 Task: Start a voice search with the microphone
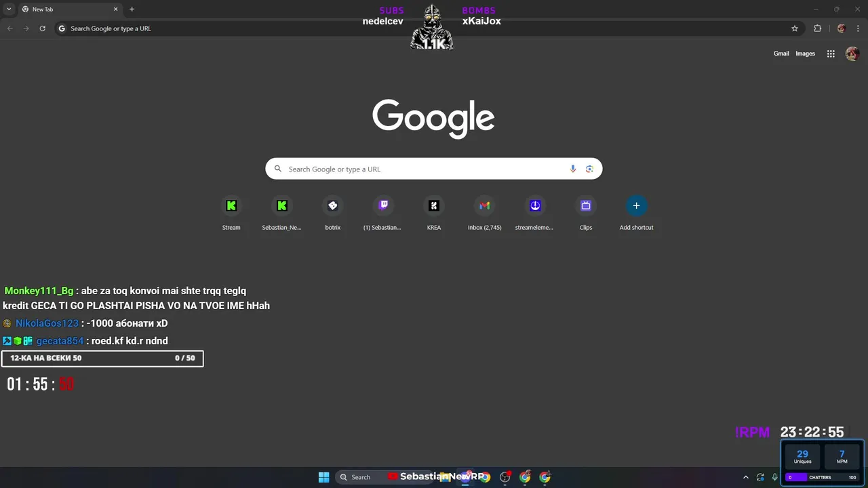pos(573,169)
